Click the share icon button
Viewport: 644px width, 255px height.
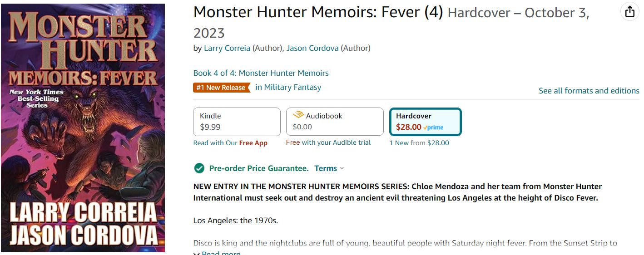tap(629, 12)
